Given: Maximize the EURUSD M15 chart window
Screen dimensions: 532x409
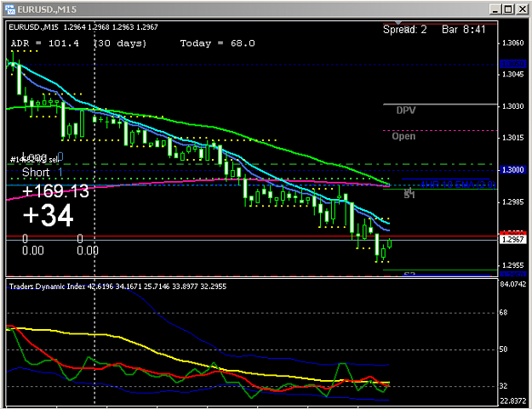Looking at the screenshot, I should coord(508,9).
